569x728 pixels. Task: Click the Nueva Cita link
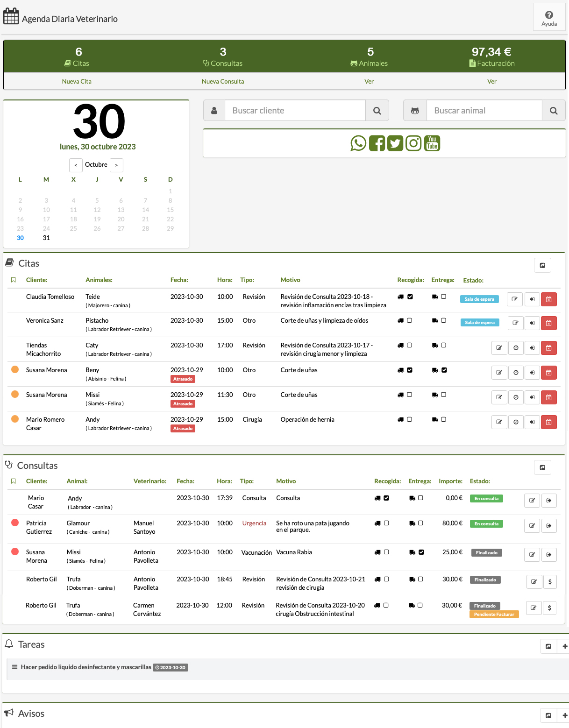(77, 81)
